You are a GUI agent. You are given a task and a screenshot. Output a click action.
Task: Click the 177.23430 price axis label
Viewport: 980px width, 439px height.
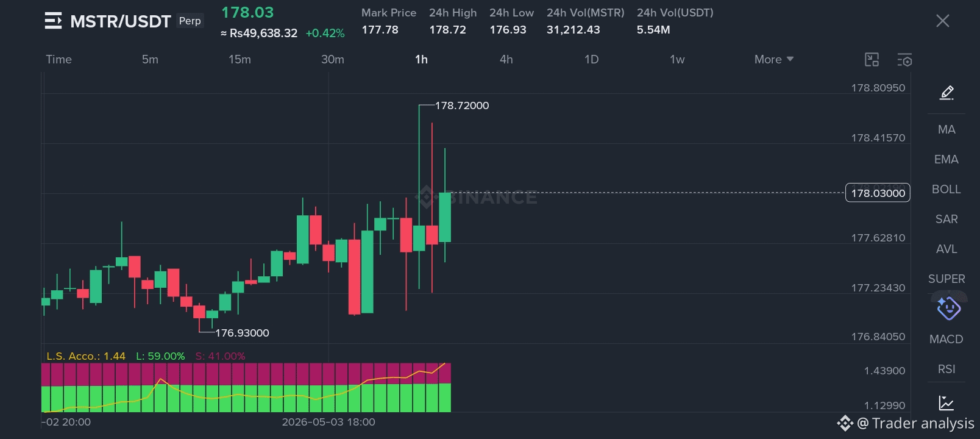click(x=878, y=288)
